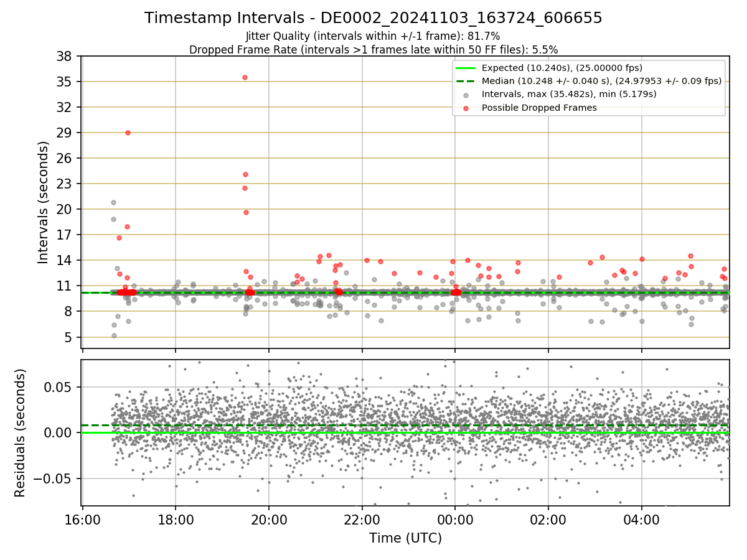Screen dimensions: 747x560
Task: Click the x-axis tick label '20:00'
Action: pos(269,519)
